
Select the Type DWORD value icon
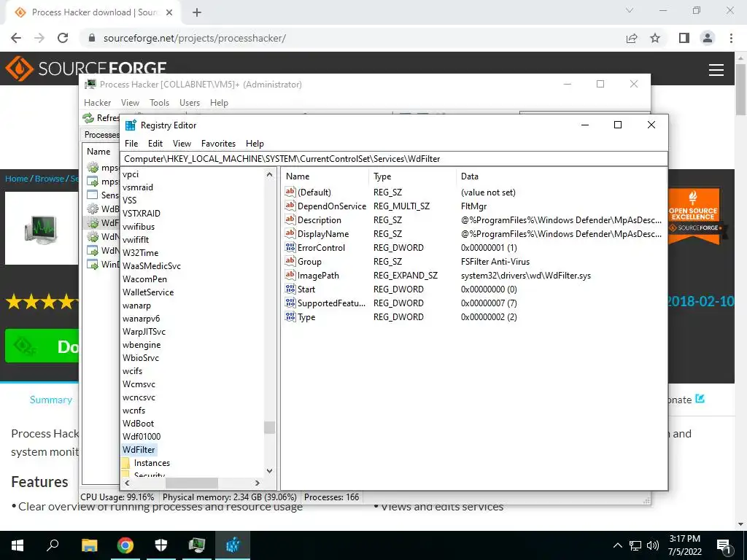(290, 316)
